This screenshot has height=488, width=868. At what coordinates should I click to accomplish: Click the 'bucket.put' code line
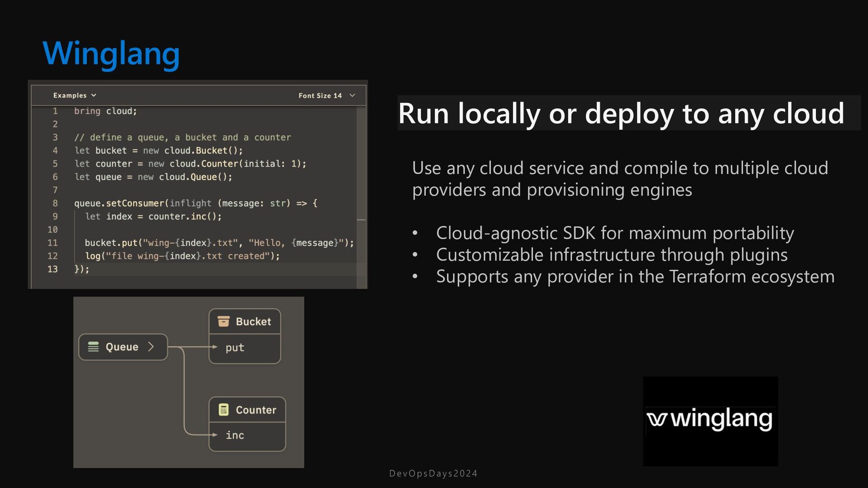click(x=219, y=243)
